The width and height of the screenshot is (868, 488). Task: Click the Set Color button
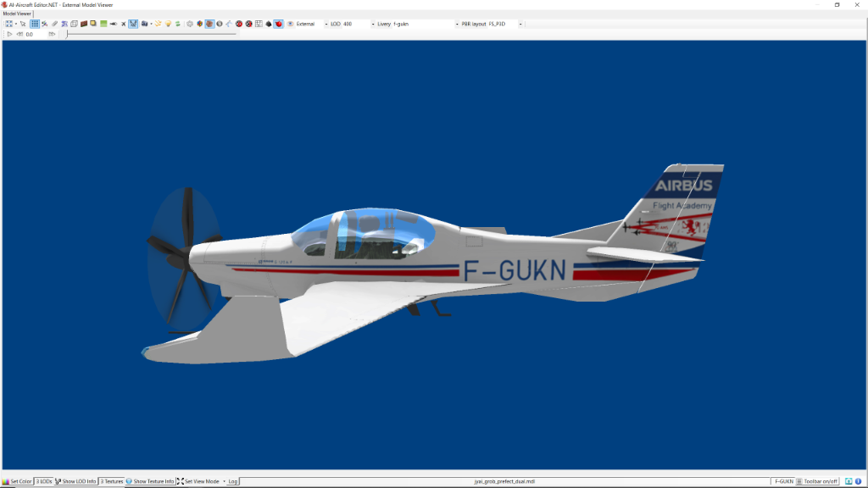pyautogui.click(x=17, y=481)
